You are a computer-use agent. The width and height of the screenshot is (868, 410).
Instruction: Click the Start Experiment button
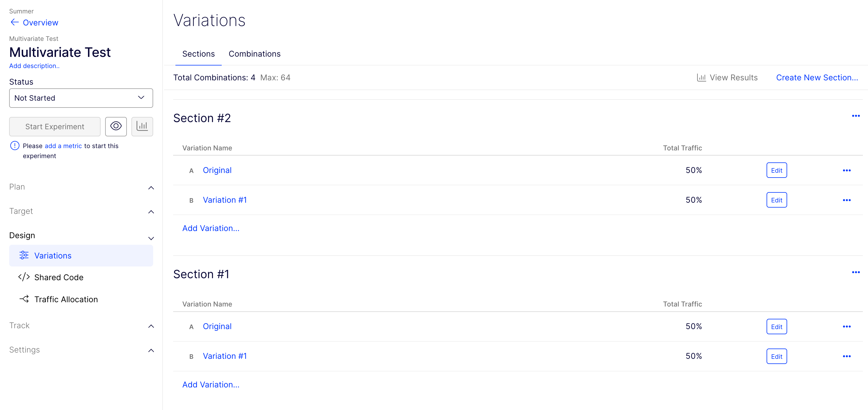point(54,126)
